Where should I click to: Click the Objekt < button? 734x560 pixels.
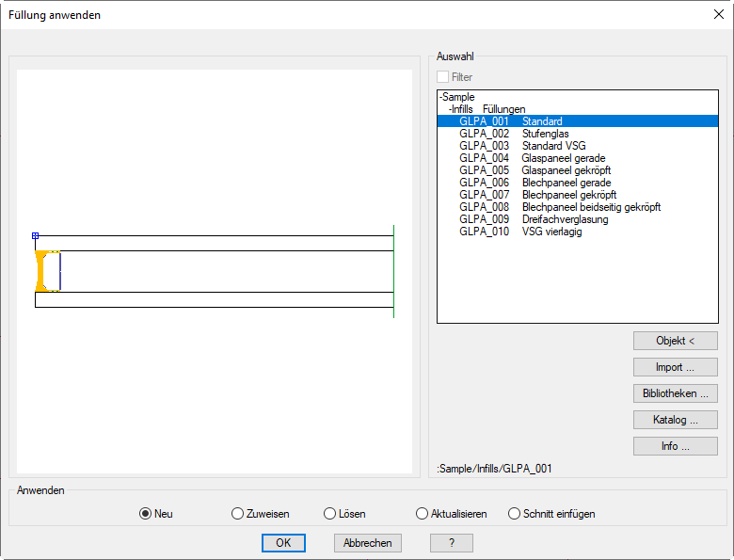click(675, 341)
